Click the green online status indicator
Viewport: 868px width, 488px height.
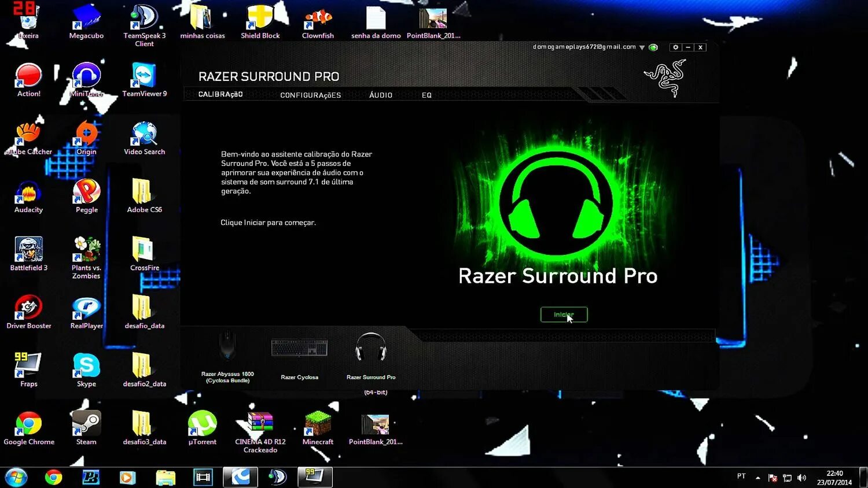[x=653, y=47]
